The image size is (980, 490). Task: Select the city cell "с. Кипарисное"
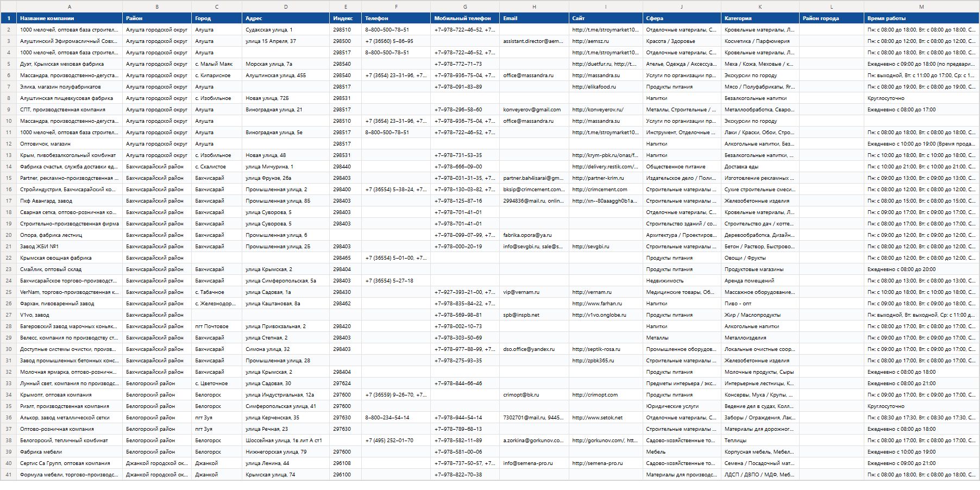217,76
